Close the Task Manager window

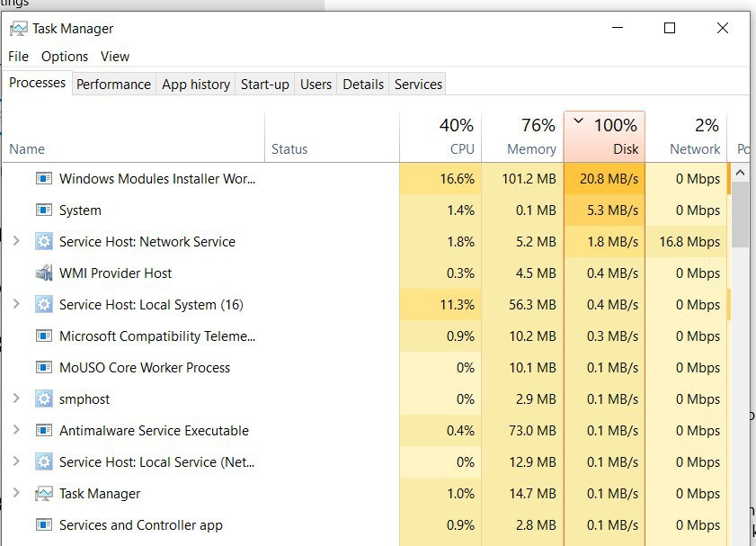click(722, 28)
